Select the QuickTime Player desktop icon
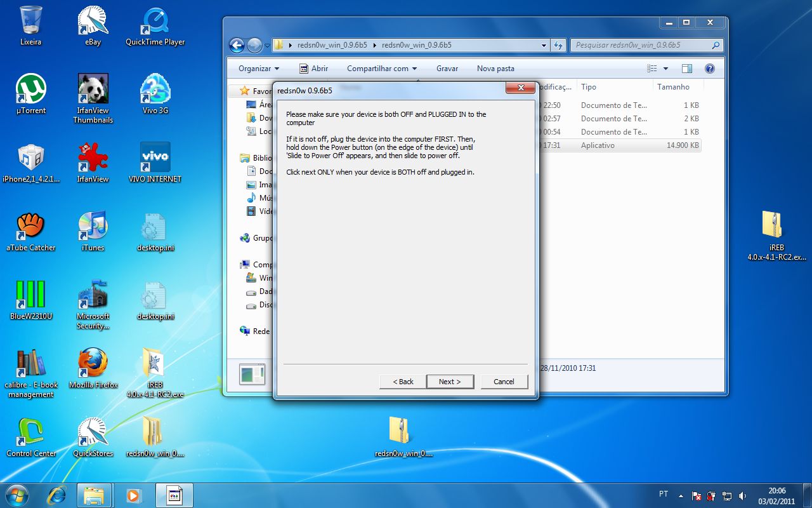Viewport: 812px width, 508px height. pos(155,25)
